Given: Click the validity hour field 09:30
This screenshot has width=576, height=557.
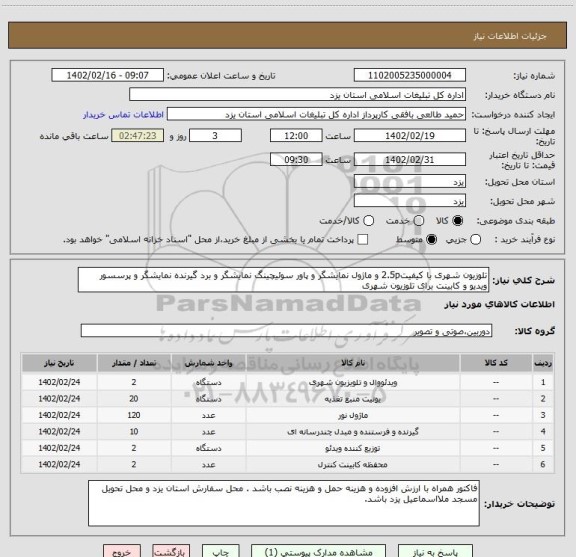Looking at the screenshot, I should coord(296,159).
